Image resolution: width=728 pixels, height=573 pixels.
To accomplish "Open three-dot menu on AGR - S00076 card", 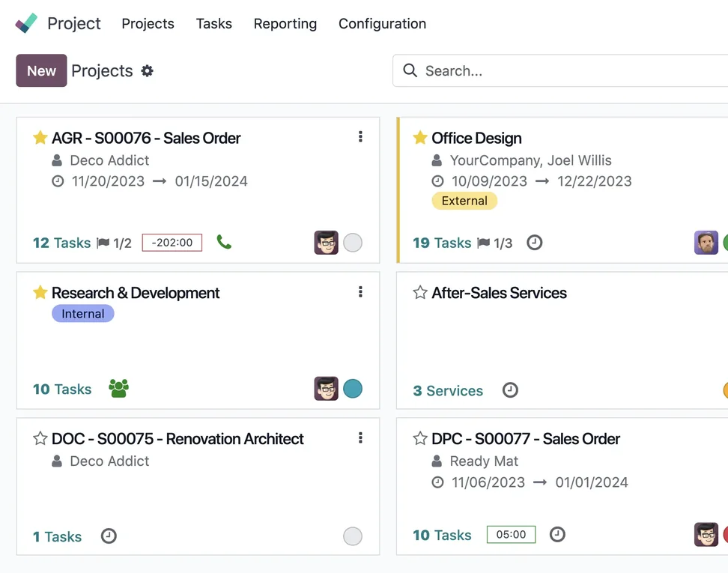I will point(360,136).
